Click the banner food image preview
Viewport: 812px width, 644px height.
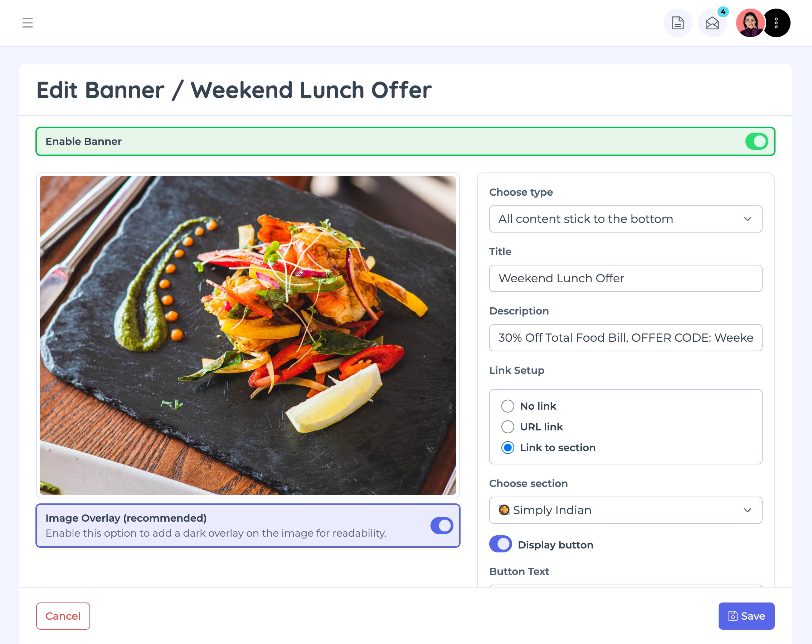pyautogui.click(x=248, y=335)
